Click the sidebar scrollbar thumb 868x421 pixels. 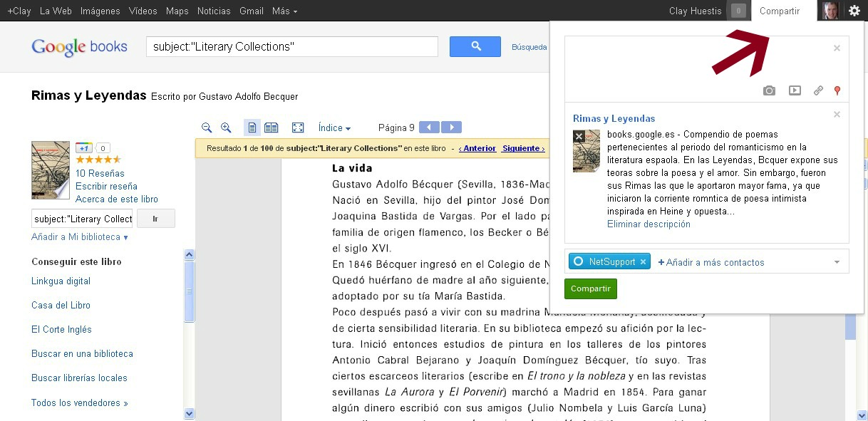(x=189, y=292)
